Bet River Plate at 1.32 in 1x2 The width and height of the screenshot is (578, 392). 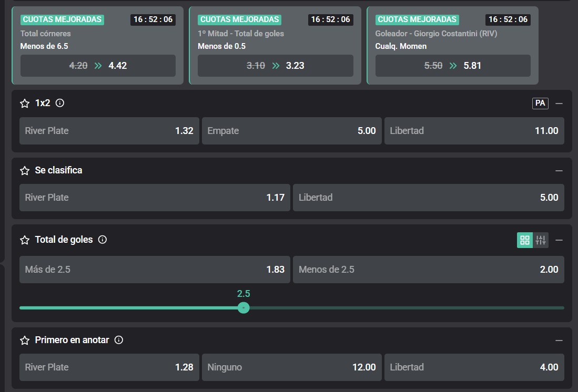click(109, 131)
